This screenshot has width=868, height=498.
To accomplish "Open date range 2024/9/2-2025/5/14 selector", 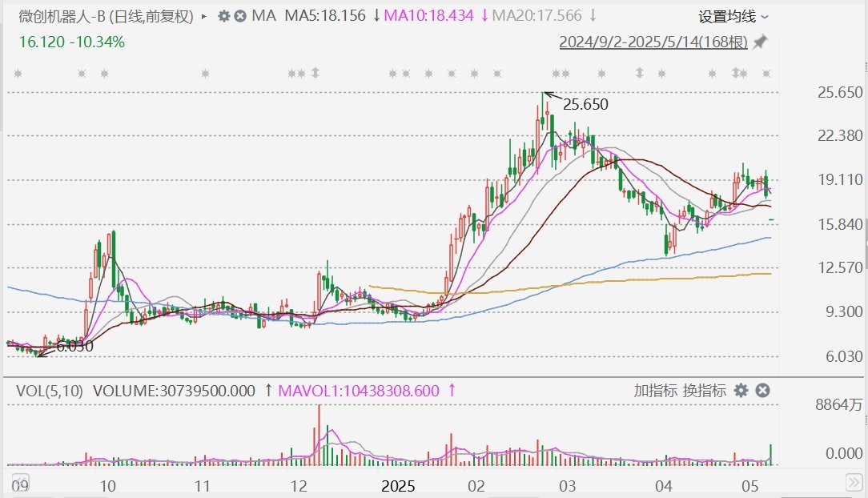I will click(653, 42).
